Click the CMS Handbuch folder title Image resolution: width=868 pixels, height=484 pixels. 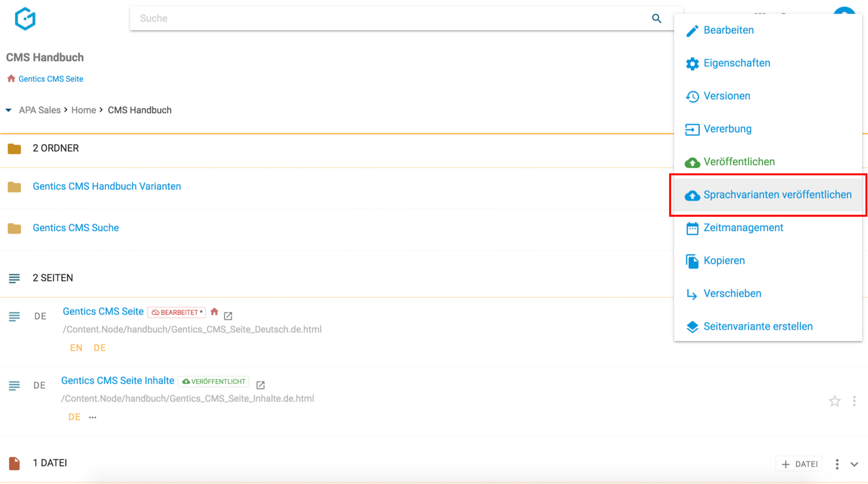point(45,57)
